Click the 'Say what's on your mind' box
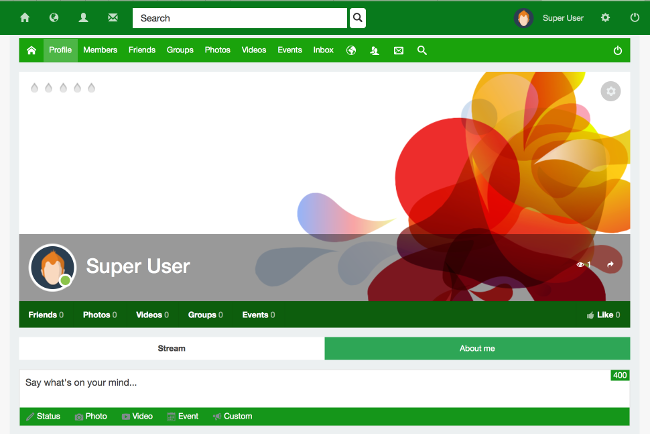The width and height of the screenshot is (650, 434). [x=324, y=388]
